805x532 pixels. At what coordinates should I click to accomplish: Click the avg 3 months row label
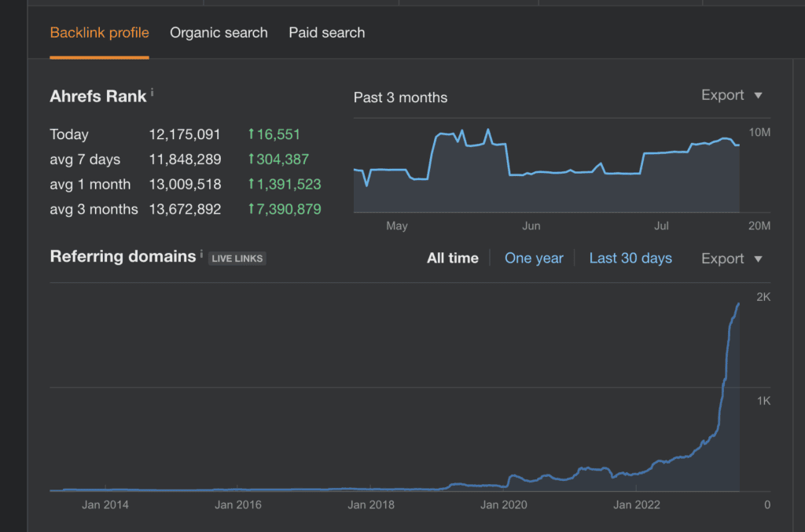(x=94, y=209)
